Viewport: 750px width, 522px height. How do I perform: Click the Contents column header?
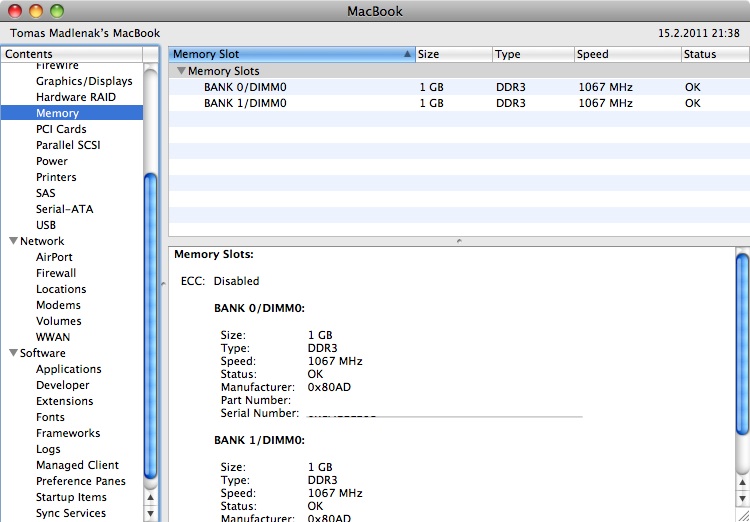coord(72,54)
